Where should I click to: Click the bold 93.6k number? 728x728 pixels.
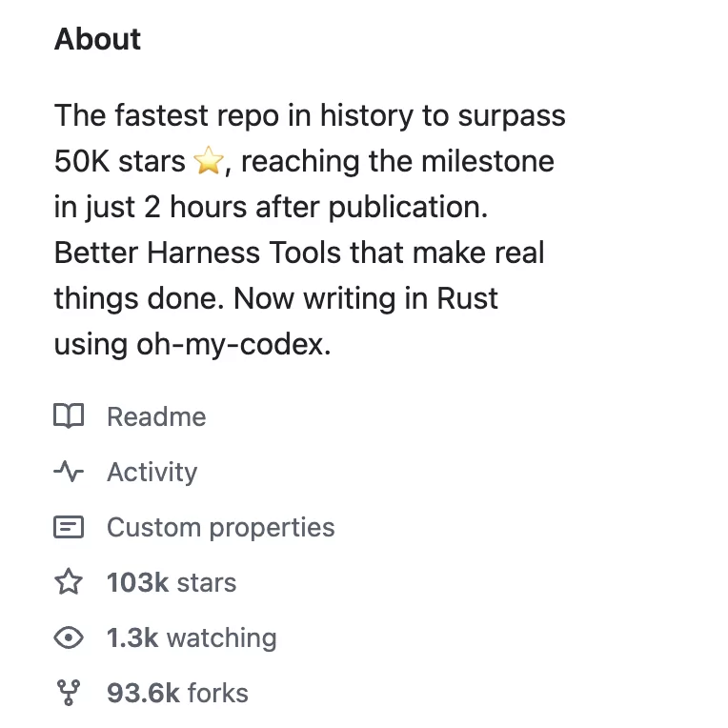143,693
